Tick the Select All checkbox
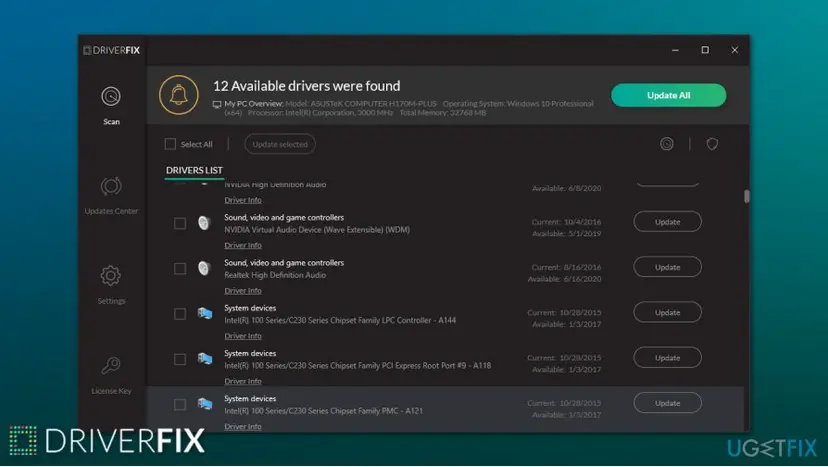This screenshot has width=828, height=467. pyautogui.click(x=170, y=144)
